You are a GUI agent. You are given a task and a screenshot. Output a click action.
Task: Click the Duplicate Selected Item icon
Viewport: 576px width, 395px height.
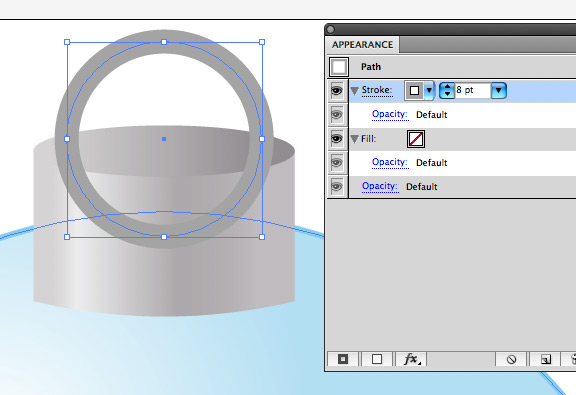pos(545,359)
